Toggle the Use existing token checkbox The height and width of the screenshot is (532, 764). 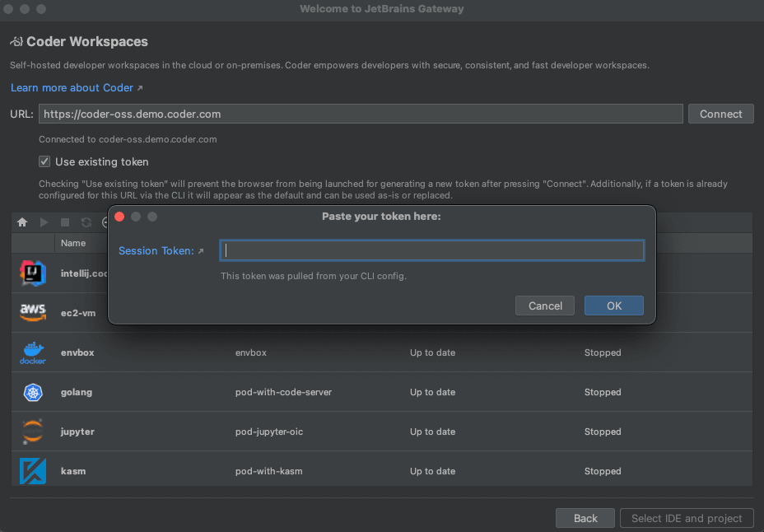pos(44,161)
